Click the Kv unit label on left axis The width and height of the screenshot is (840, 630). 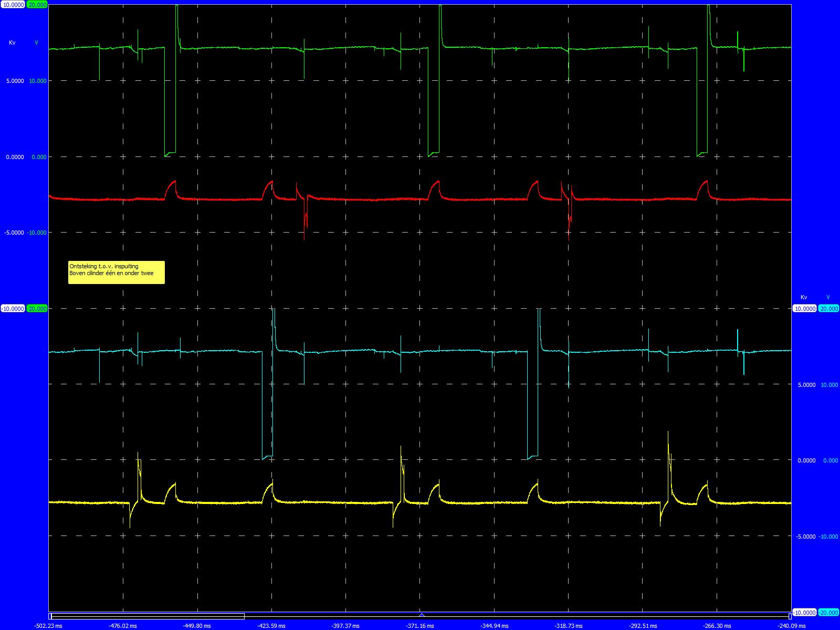click(x=12, y=43)
